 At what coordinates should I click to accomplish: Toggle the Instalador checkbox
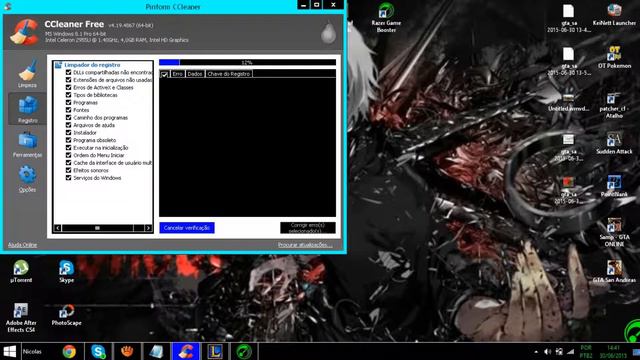coord(69,133)
